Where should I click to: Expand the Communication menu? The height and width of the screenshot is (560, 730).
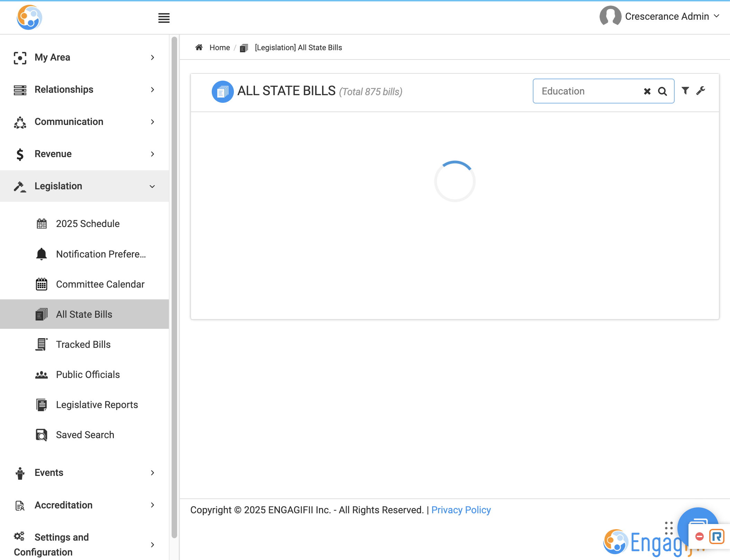click(84, 122)
